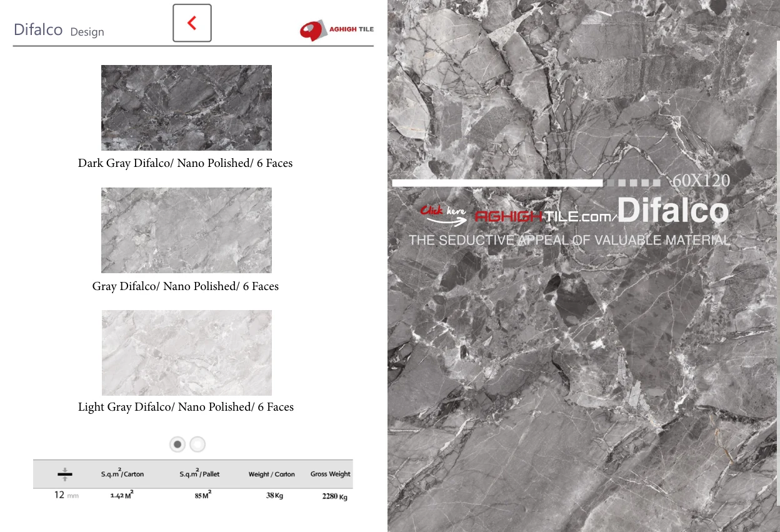Image resolution: width=780 pixels, height=532 pixels.
Task: Select the Light Gray Difalco tile thumbnail
Action: click(x=186, y=353)
